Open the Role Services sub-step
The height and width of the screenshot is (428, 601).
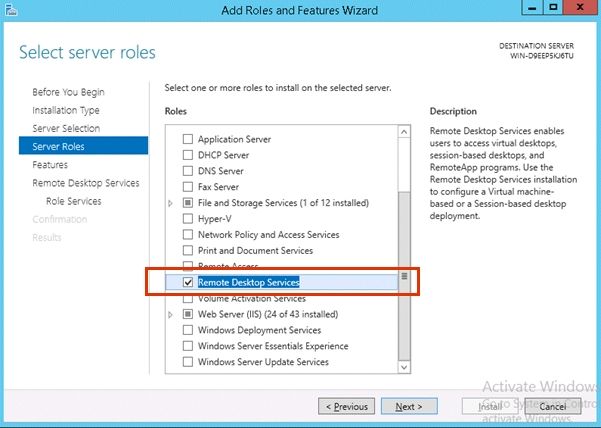click(x=74, y=201)
